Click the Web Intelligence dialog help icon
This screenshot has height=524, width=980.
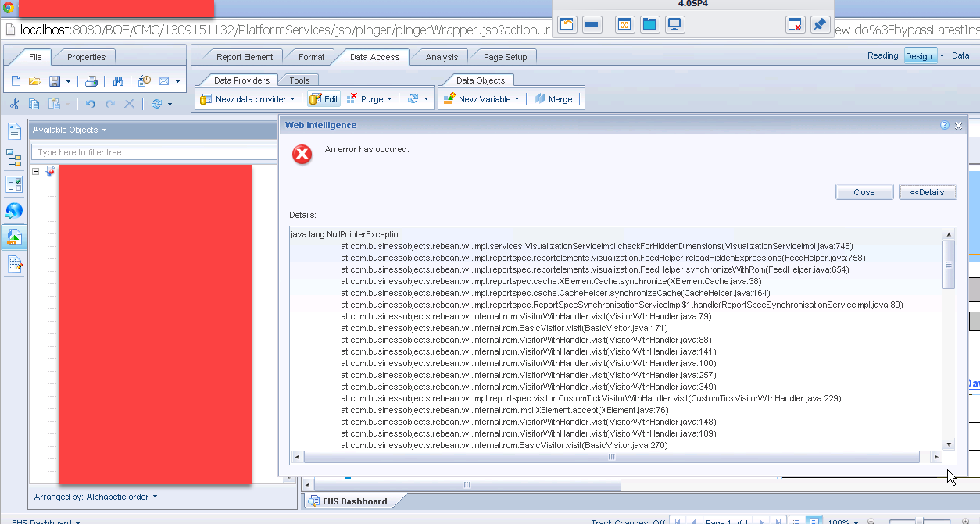pos(945,125)
